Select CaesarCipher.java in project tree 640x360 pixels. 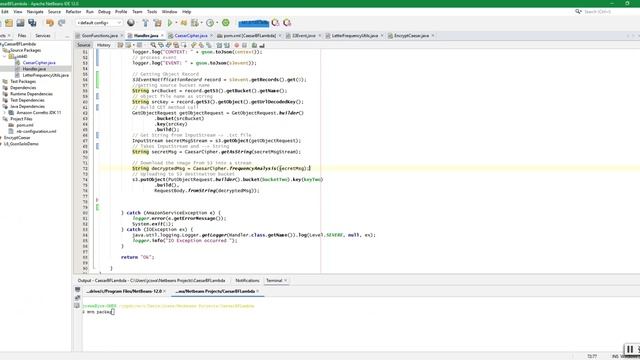click(x=39, y=63)
